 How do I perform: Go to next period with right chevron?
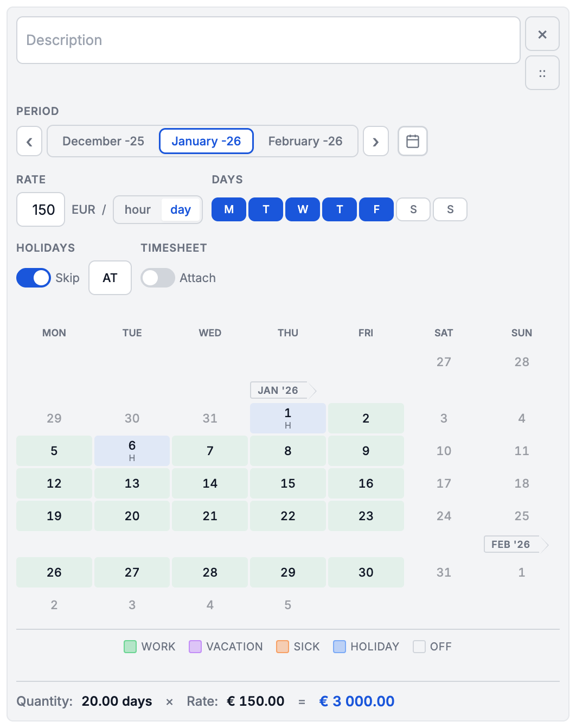(x=375, y=142)
